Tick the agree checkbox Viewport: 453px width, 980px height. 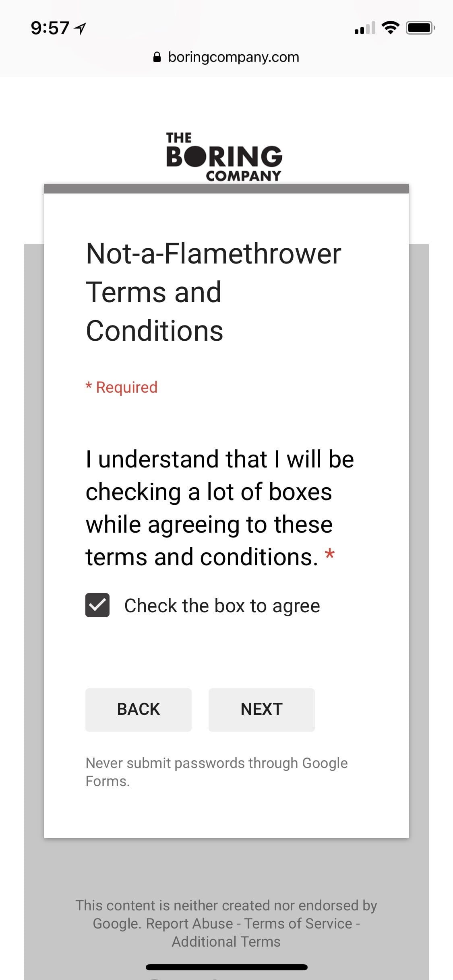97,605
